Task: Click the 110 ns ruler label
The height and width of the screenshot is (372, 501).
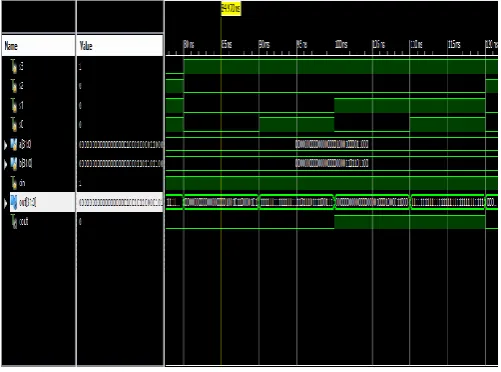Action: [417, 44]
